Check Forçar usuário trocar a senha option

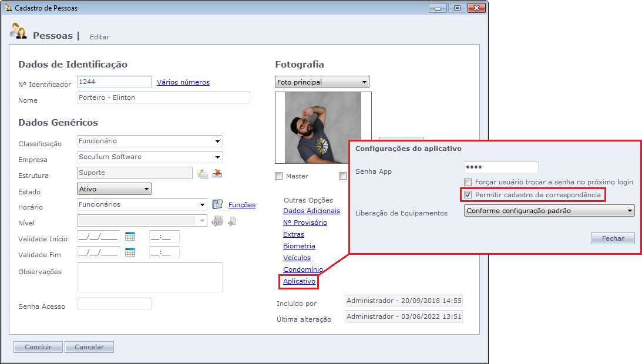[x=468, y=183]
